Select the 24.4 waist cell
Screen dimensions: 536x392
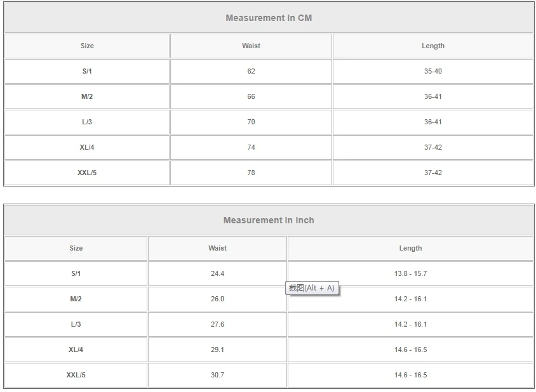pos(217,273)
